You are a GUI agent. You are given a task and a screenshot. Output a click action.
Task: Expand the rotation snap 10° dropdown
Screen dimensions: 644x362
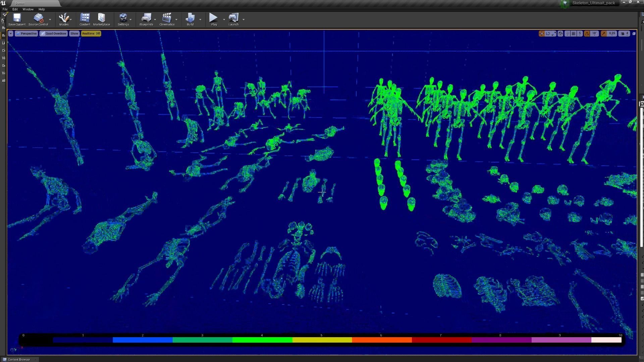595,34
